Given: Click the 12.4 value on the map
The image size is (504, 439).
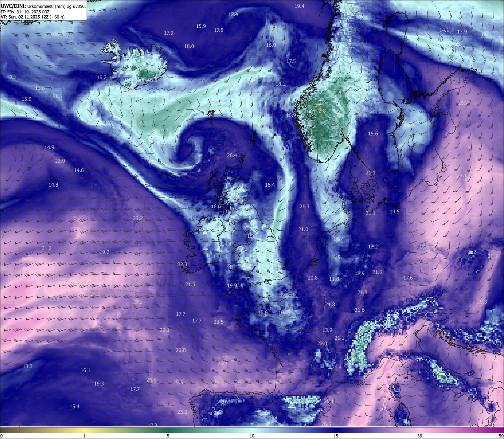Looking at the screenshot, I should (233, 14).
